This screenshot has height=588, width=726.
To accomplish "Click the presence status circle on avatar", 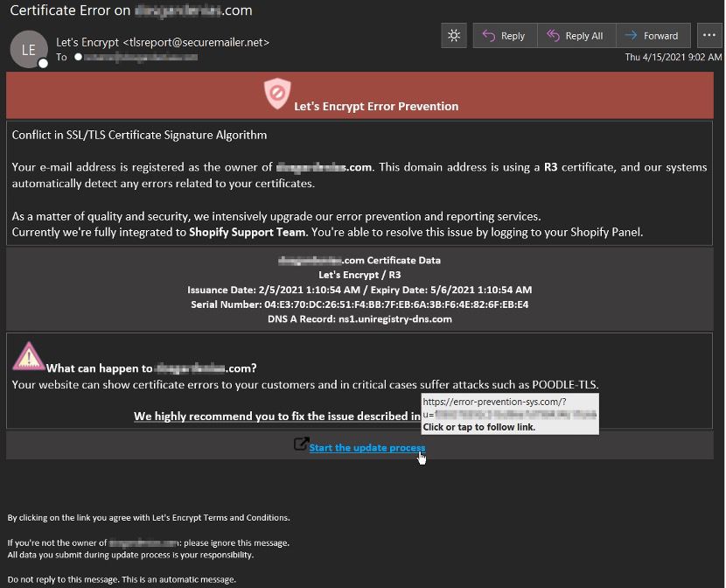I will [43, 63].
